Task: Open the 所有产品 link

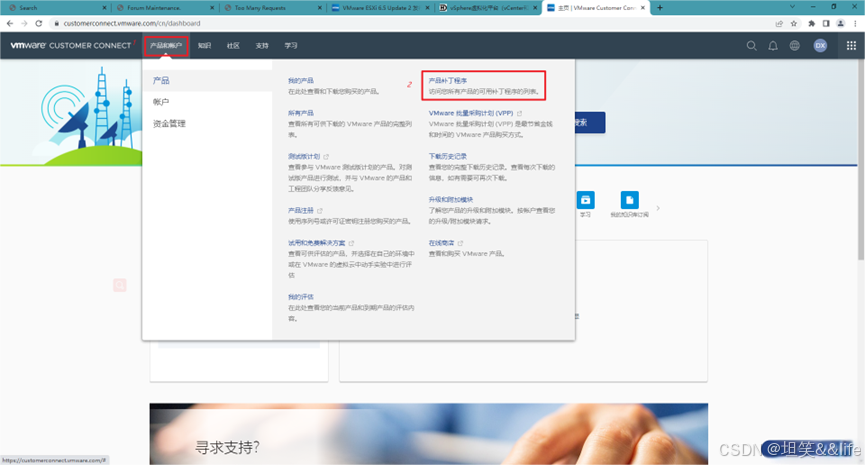Action: pos(301,113)
